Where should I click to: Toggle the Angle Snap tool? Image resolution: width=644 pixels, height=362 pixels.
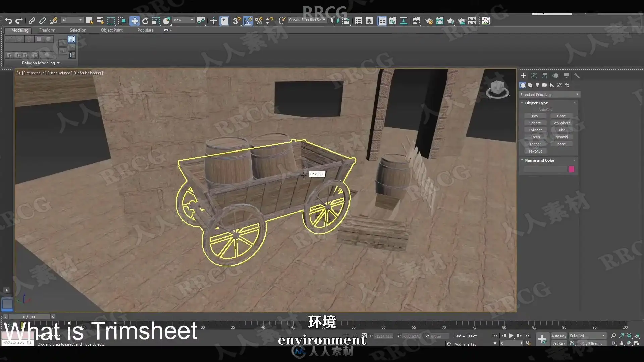pyautogui.click(x=248, y=21)
